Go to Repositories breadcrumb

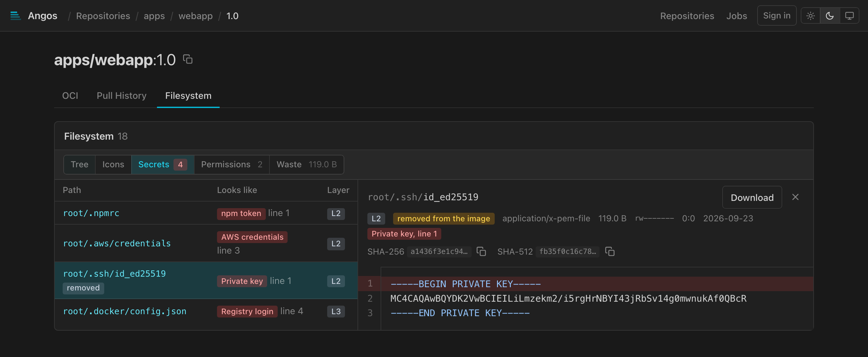[x=103, y=16]
